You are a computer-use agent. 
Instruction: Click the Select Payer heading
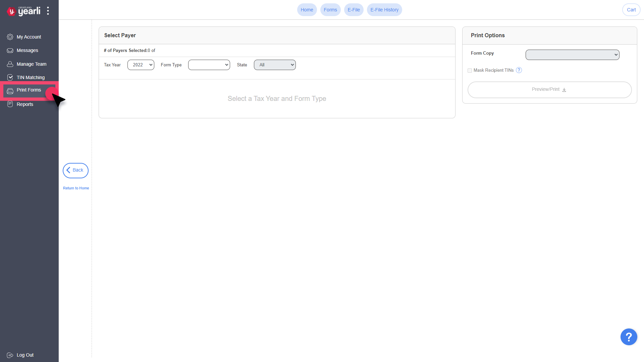[x=120, y=35]
